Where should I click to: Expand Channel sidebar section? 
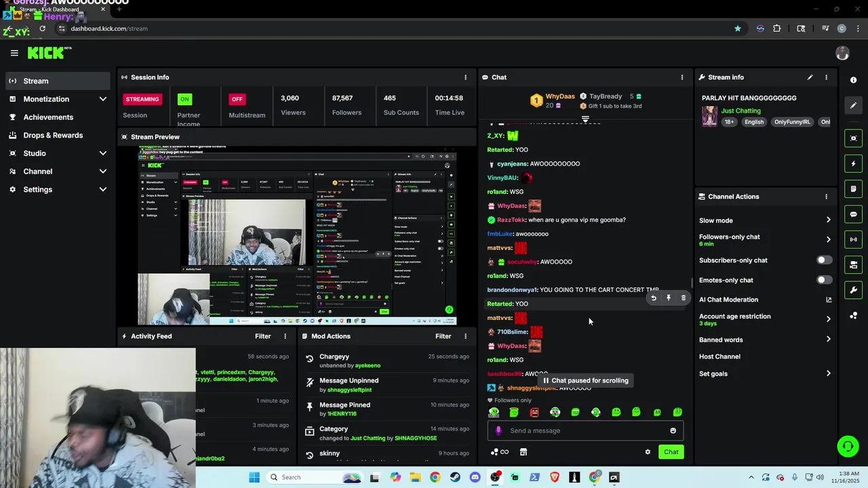coord(103,171)
